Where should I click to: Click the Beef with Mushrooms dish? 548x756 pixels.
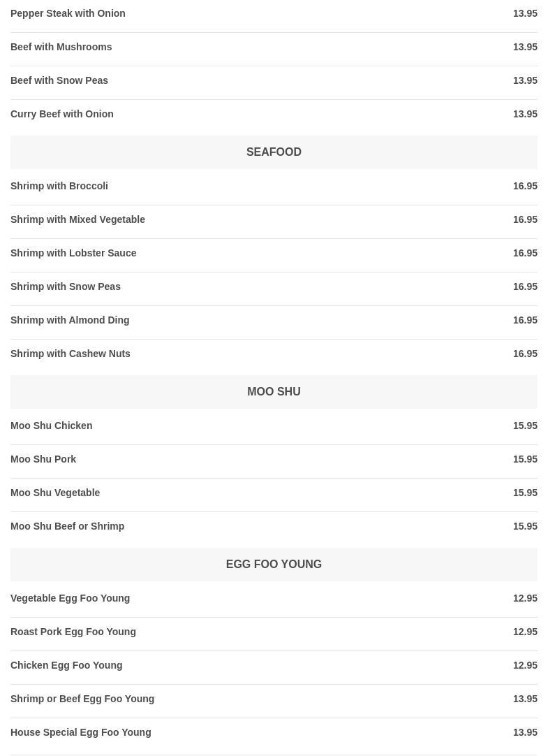(x=61, y=47)
